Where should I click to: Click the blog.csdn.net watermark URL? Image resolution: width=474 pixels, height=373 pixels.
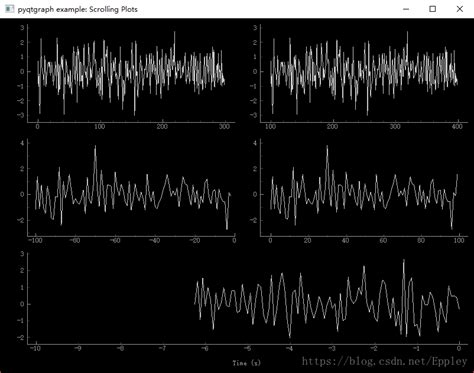point(384,361)
